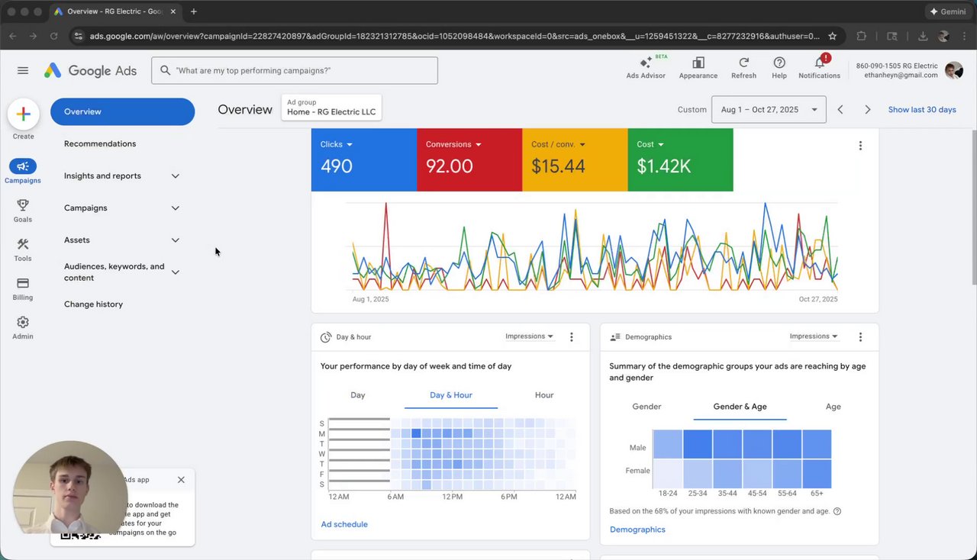Open the account profile avatar
The image size is (977, 560).
pos(954,70)
